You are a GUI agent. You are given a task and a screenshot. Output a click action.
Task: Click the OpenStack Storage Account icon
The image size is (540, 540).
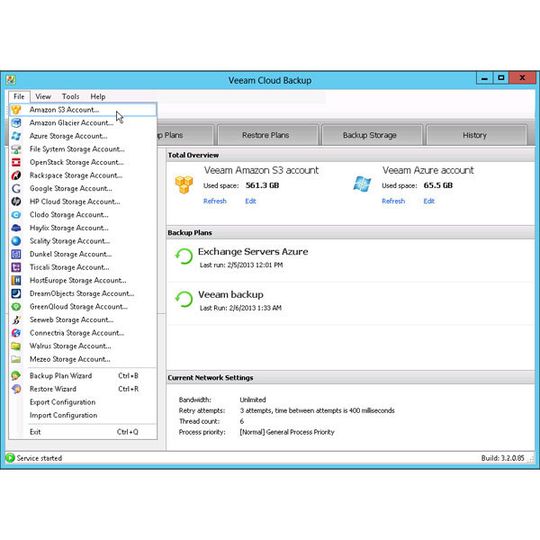[16, 162]
